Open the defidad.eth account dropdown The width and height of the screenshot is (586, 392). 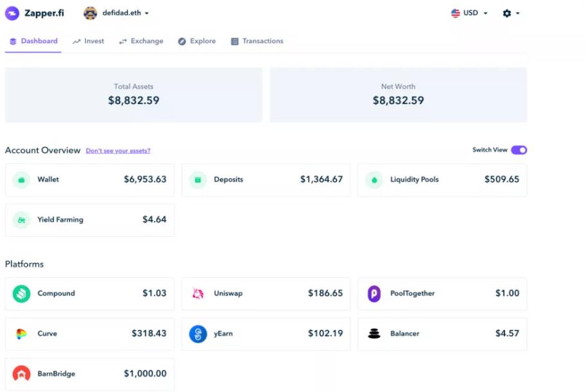pos(117,13)
